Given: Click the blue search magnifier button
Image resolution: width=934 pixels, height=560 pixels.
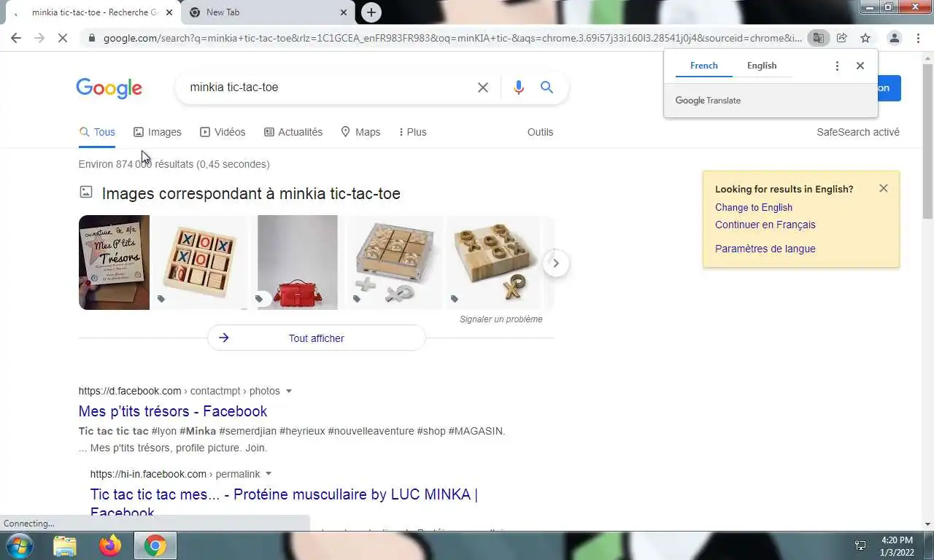Looking at the screenshot, I should point(547,87).
